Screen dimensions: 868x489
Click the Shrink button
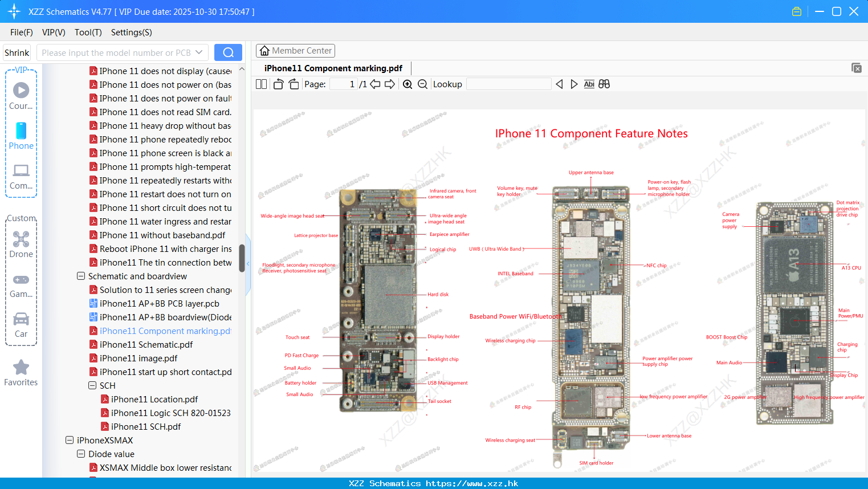pos(17,52)
